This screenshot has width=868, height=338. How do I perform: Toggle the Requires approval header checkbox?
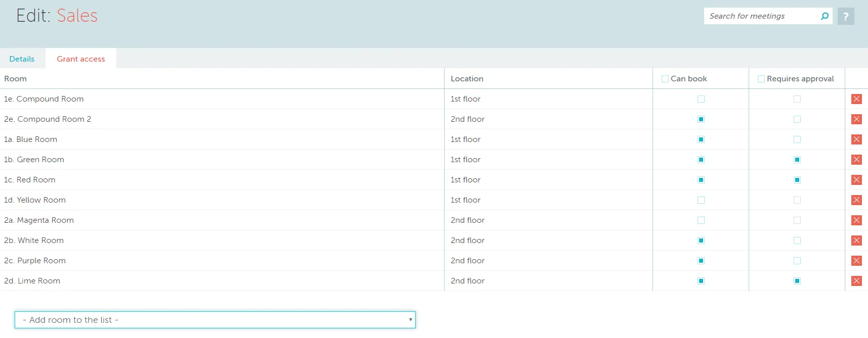tap(761, 79)
